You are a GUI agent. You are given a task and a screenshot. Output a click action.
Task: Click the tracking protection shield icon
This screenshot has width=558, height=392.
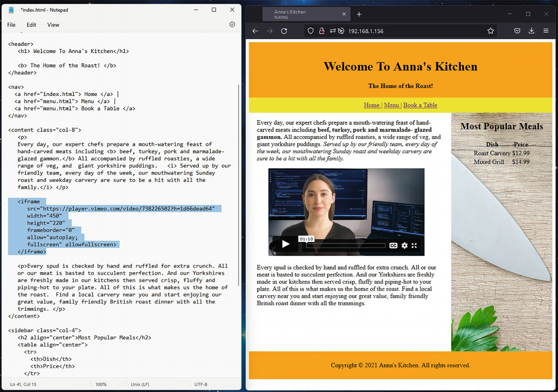coord(310,31)
